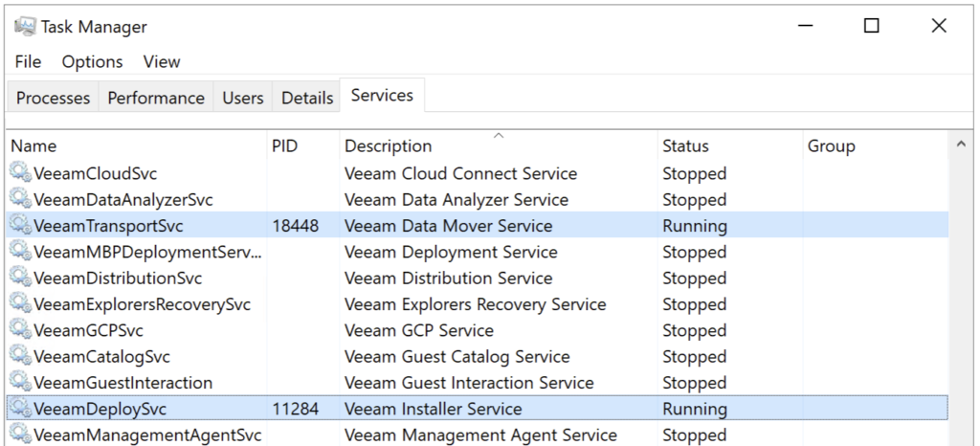Click the gear icon beside VeeamManagementAgentSvc
The height and width of the screenshot is (446, 980).
click(21, 434)
